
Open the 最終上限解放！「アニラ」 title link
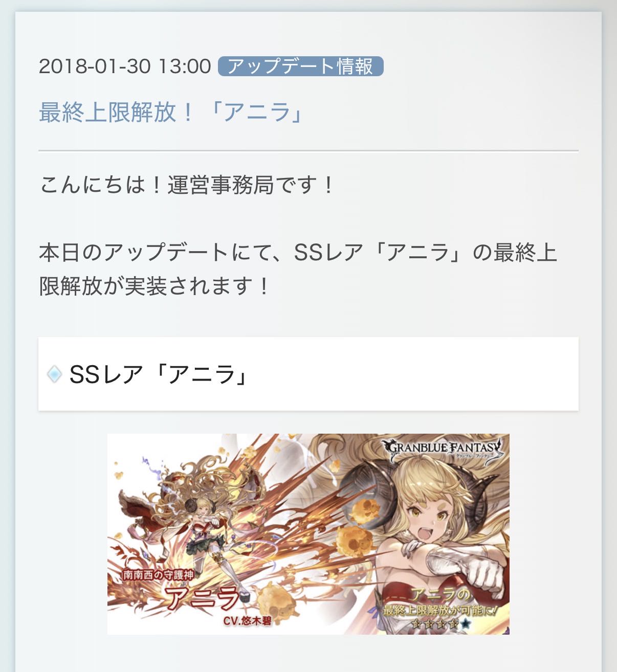[171, 112]
